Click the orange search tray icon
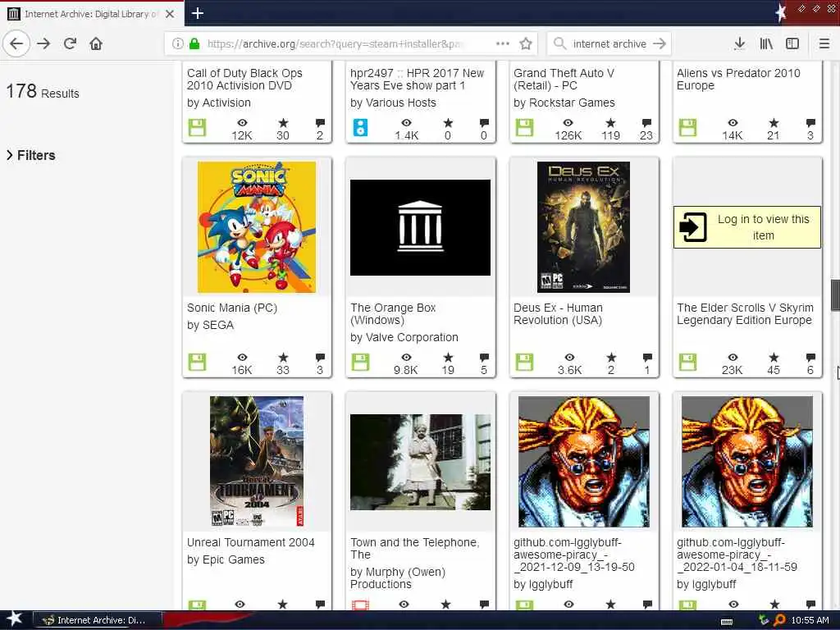The height and width of the screenshot is (630, 840). [779, 620]
